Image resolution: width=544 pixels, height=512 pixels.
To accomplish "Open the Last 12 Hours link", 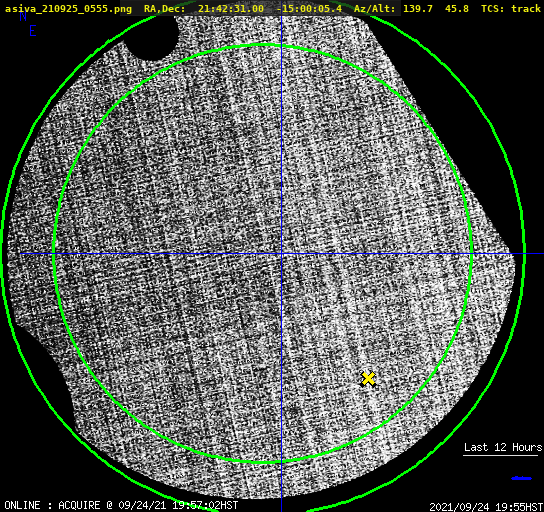I will pos(503,447).
